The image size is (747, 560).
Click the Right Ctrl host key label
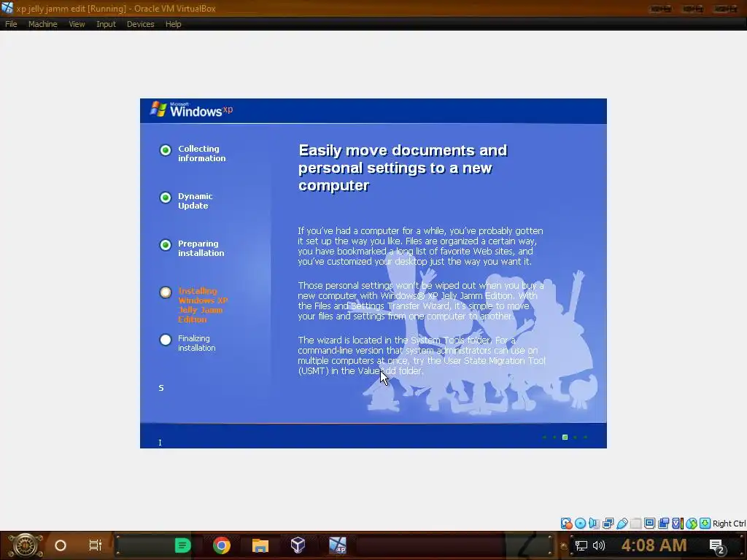point(729,524)
